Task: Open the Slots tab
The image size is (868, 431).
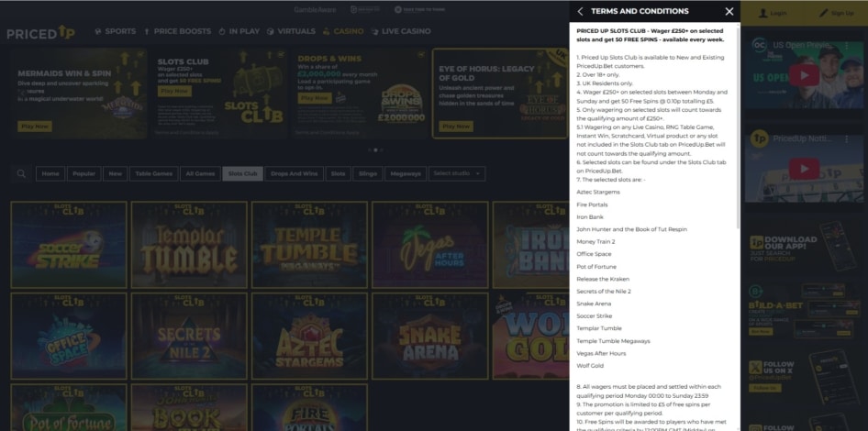Action: point(338,173)
